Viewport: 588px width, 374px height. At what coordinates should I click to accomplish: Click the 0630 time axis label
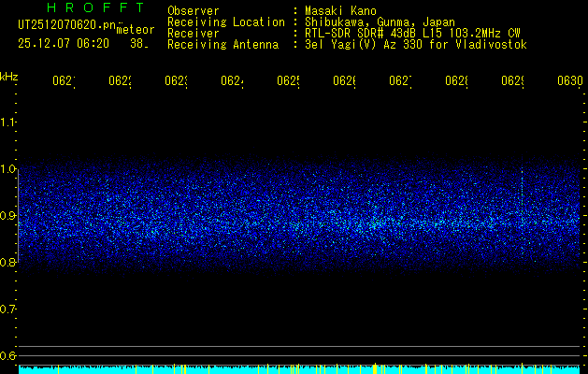click(x=570, y=81)
